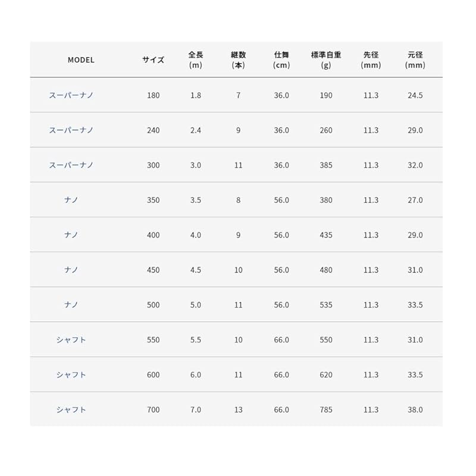Image resolution: width=476 pixels, height=476 pixels.
Task: Open the スーパーナノ link in size 240 row
Action: pyautogui.click(x=71, y=130)
